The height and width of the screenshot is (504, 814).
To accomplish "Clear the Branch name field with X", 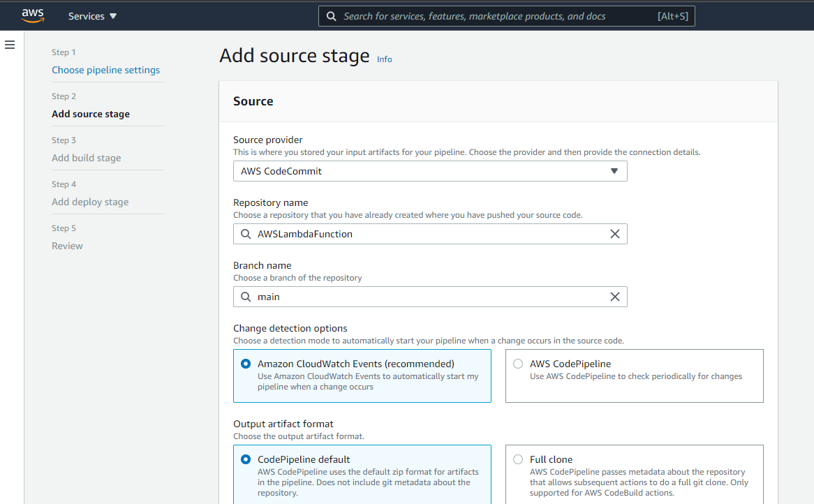I will point(614,297).
